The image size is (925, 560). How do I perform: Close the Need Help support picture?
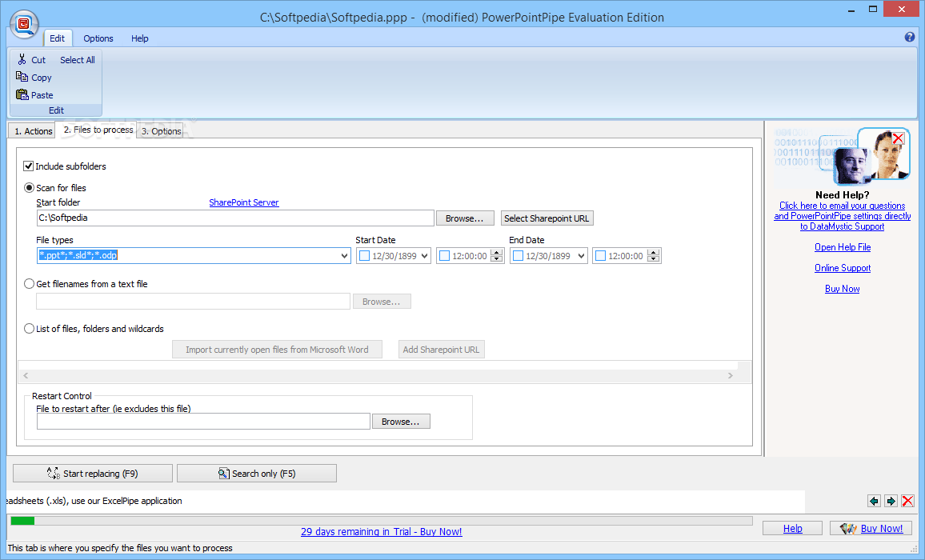coord(899,138)
